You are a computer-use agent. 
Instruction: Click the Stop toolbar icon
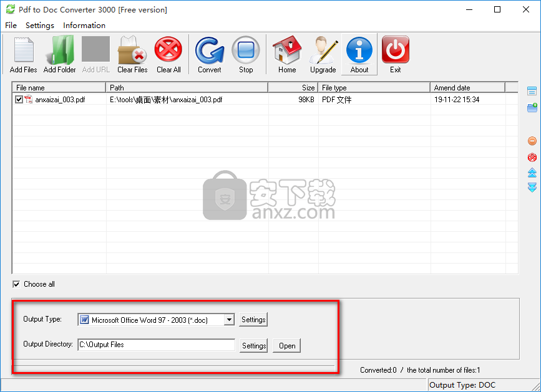pos(246,55)
